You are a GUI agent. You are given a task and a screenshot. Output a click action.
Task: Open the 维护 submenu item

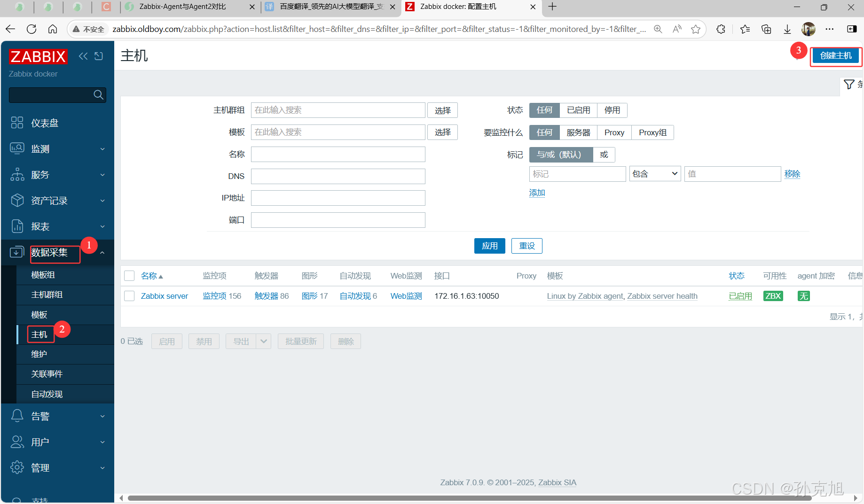(x=65, y=354)
